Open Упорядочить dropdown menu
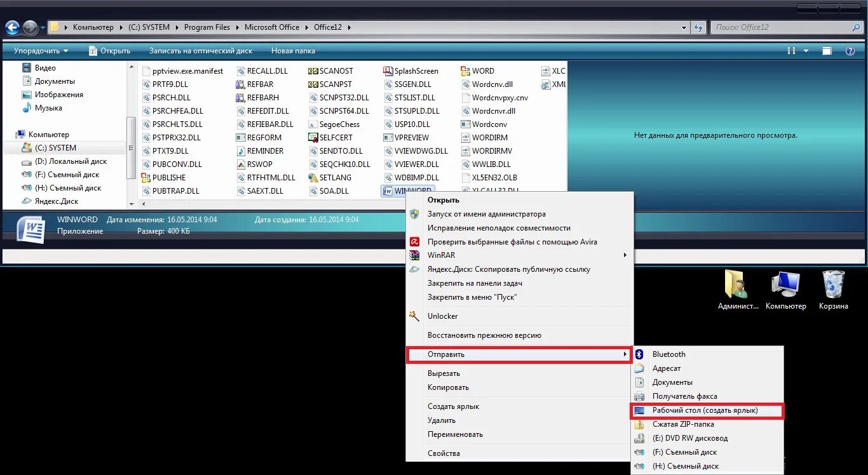Screen dimensions: 868x475 tap(41, 51)
